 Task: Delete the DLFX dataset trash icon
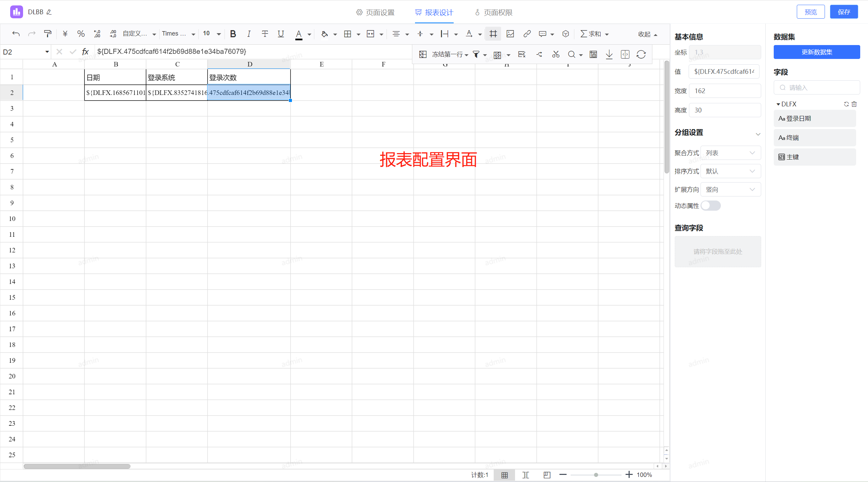tap(854, 104)
